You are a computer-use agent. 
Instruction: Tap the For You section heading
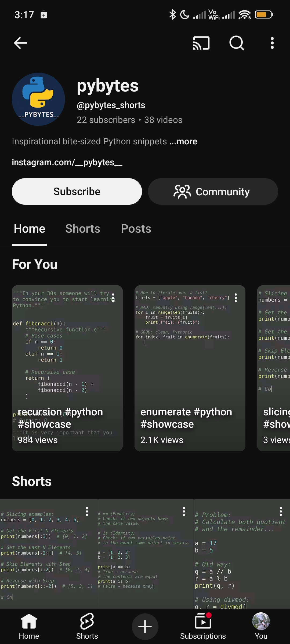[35, 264]
